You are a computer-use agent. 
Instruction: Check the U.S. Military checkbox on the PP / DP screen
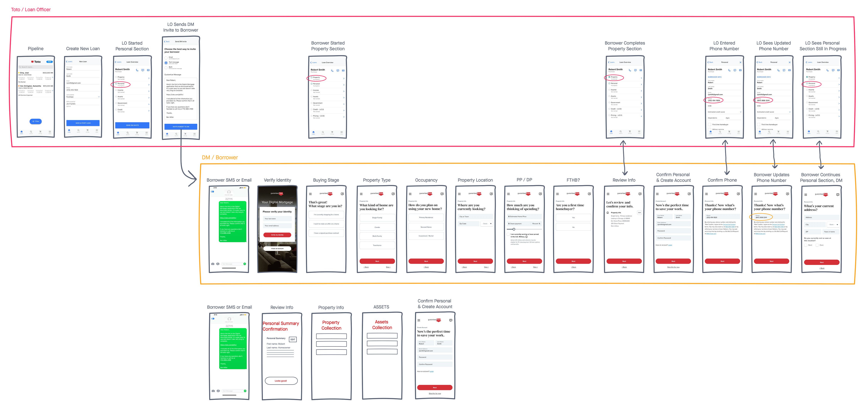coord(508,234)
